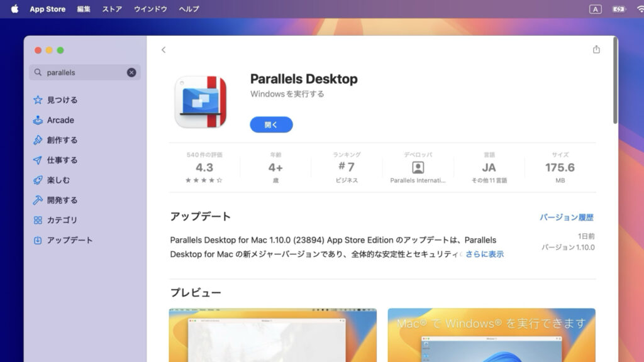The image size is (644, 362).
Task: Open the 編集 menu
Action: pos(84,9)
